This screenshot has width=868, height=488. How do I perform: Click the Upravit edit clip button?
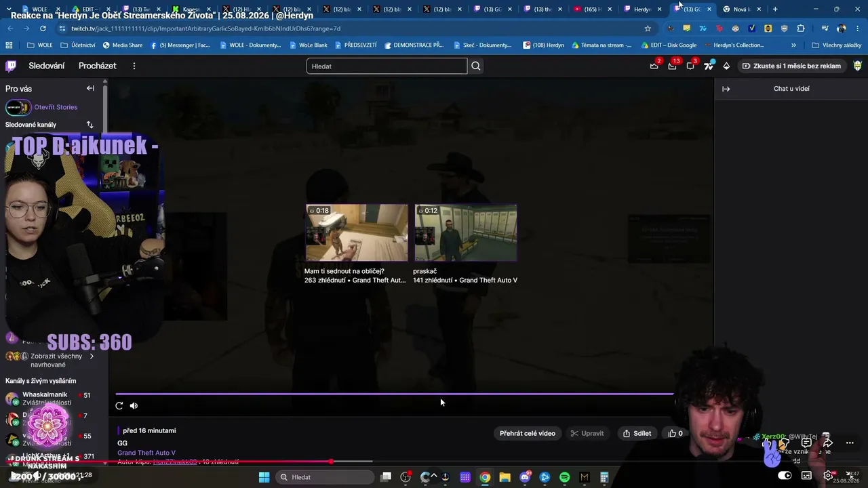587,433
